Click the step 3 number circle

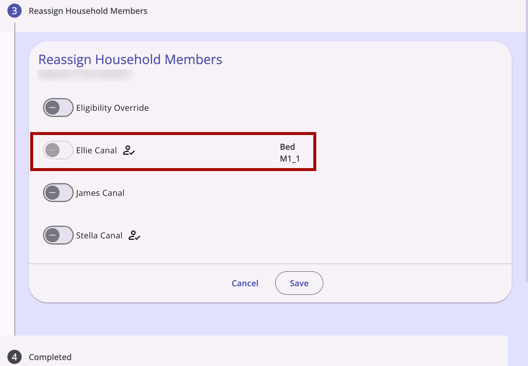tap(14, 11)
